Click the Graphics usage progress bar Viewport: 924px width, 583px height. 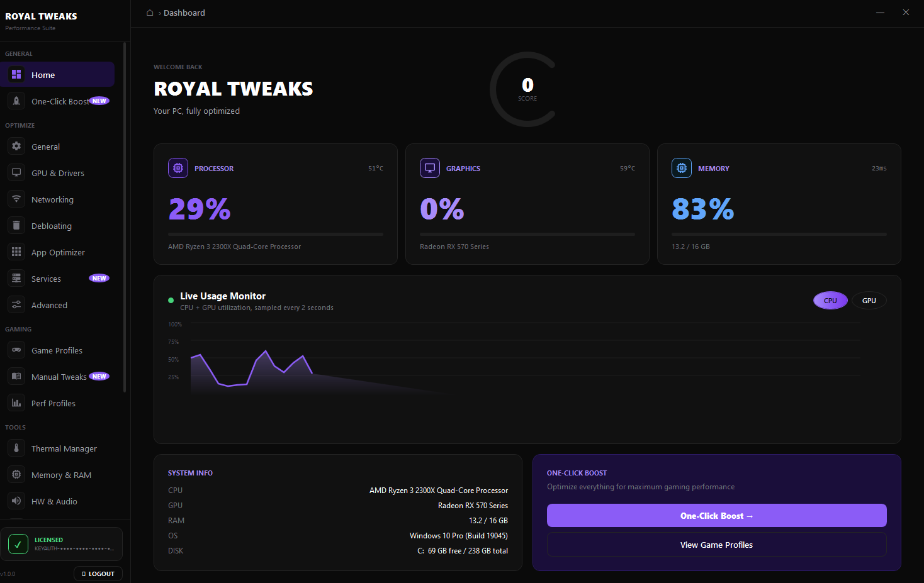click(x=527, y=234)
